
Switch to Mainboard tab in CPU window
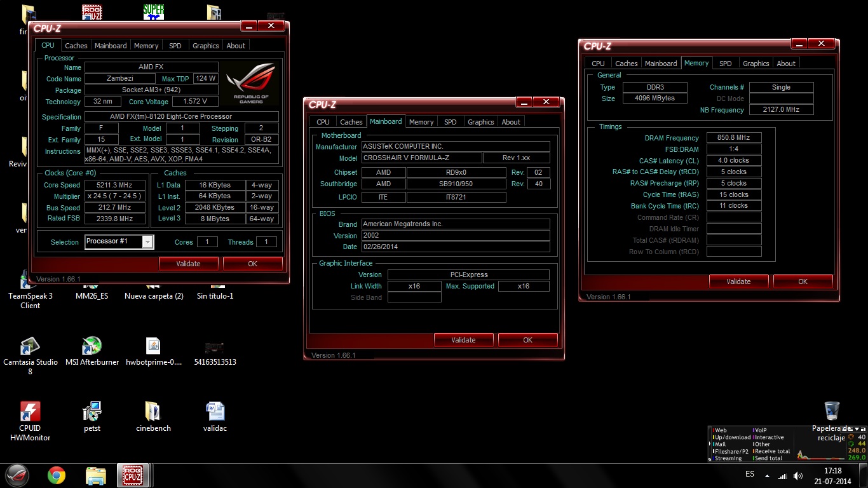coord(111,46)
